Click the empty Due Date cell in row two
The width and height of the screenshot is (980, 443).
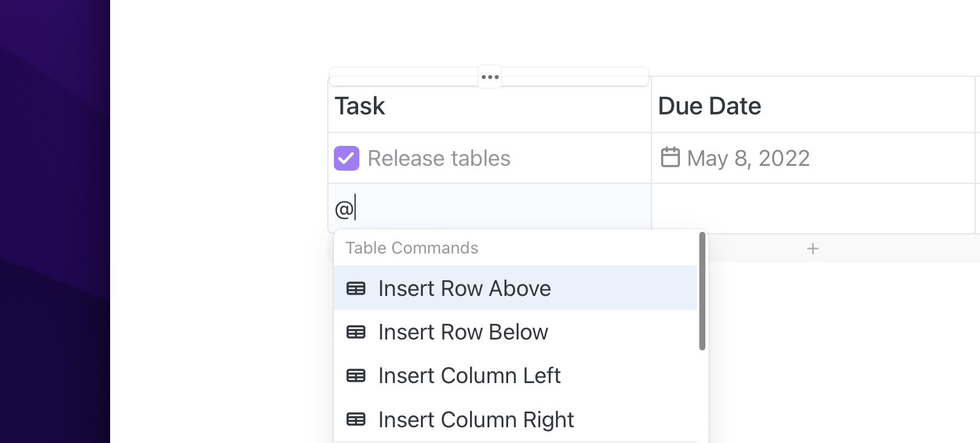pyautogui.click(x=812, y=209)
